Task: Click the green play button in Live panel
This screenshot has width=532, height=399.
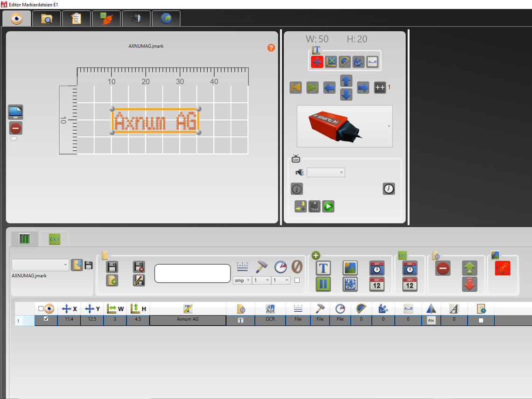Action: pos(328,206)
